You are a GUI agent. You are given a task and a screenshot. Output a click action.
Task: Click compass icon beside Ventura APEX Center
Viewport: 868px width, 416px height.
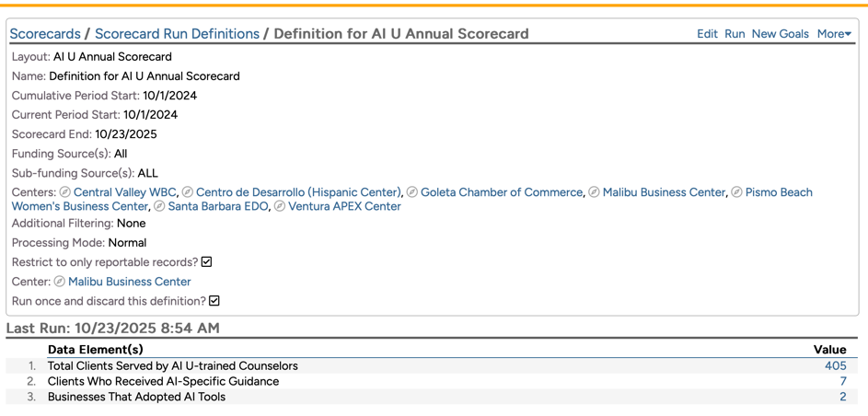[280, 206]
